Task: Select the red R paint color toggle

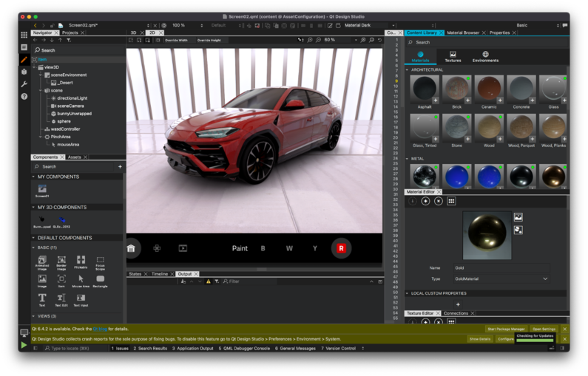Action: [x=341, y=248]
